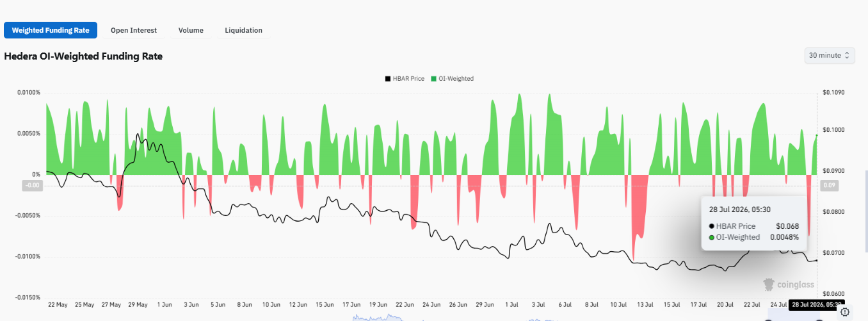This screenshot has height=321, width=868.
Task: Toggle HBAR Price series via legend label
Action: [x=408, y=79]
